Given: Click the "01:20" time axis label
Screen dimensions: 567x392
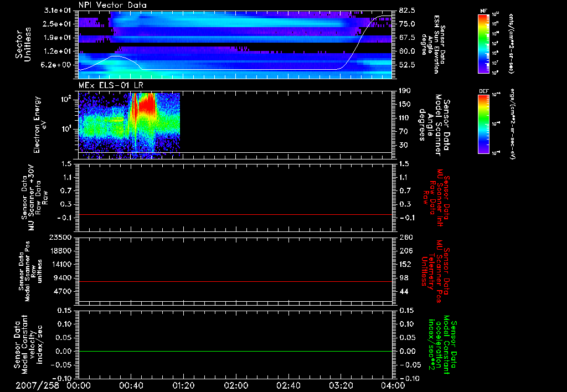Looking at the screenshot, I should tap(183, 385).
